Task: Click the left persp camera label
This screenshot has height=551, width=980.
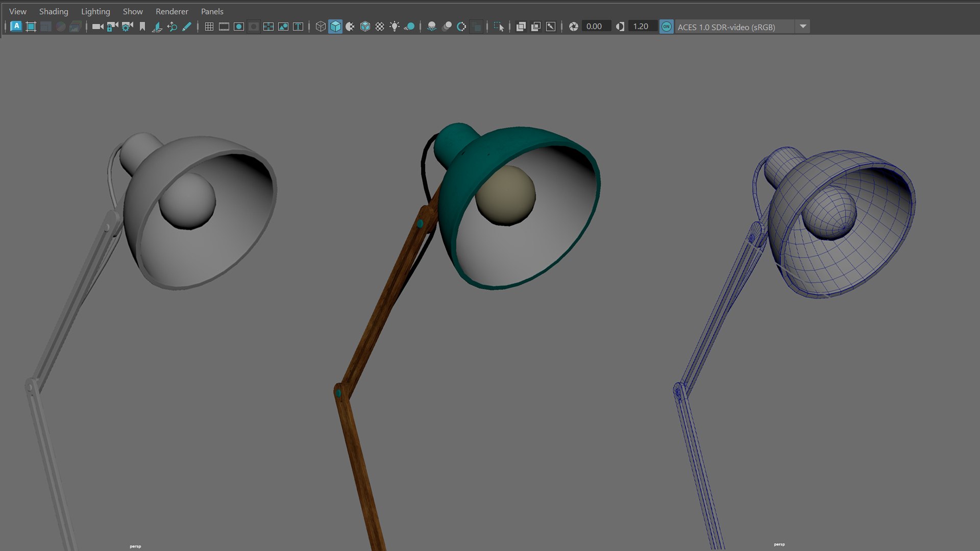Action: pyautogui.click(x=135, y=546)
